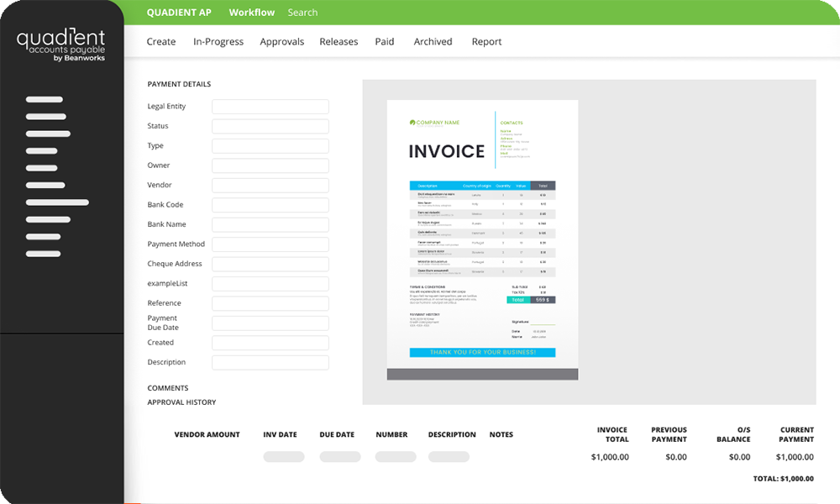Switch to the Create tab
The height and width of the screenshot is (504, 840).
click(x=161, y=42)
